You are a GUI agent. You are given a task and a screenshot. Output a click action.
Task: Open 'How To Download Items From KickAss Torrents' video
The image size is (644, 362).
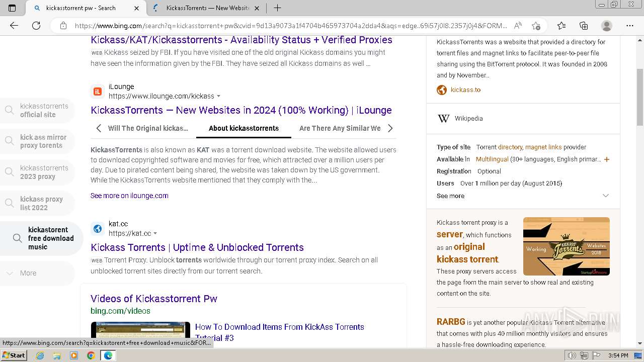point(279,332)
